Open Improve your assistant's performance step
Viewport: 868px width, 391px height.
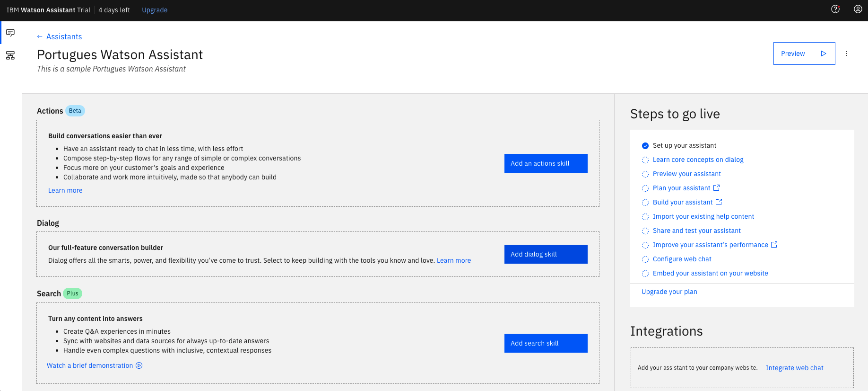pyautogui.click(x=710, y=245)
